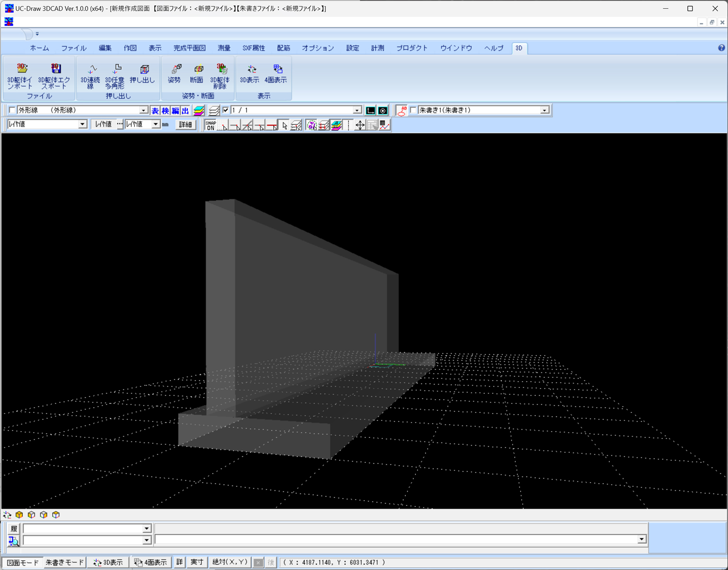This screenshot has width=728, height=570.
Task: Toggle the 外形線 layer checkbox
Action: pos(12,110)
